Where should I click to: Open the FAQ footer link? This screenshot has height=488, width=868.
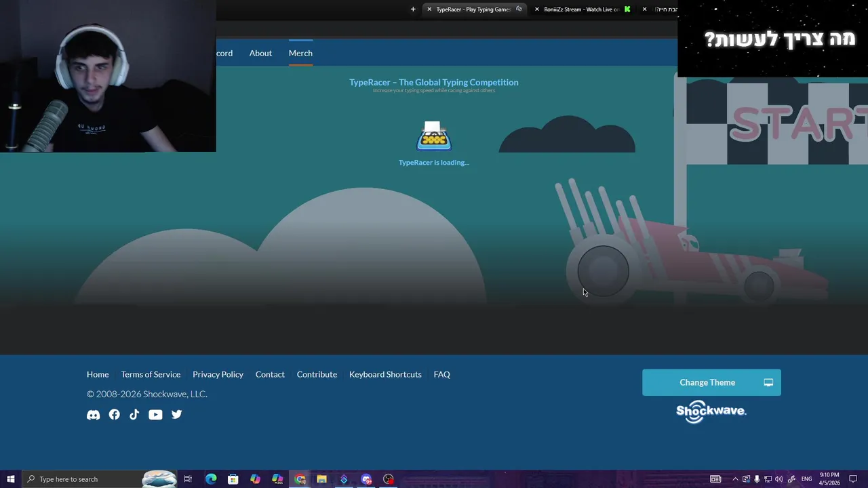[x=441, y=374]
